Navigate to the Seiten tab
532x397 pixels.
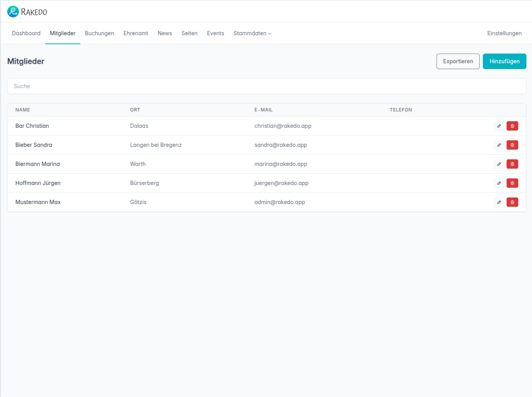189,33
